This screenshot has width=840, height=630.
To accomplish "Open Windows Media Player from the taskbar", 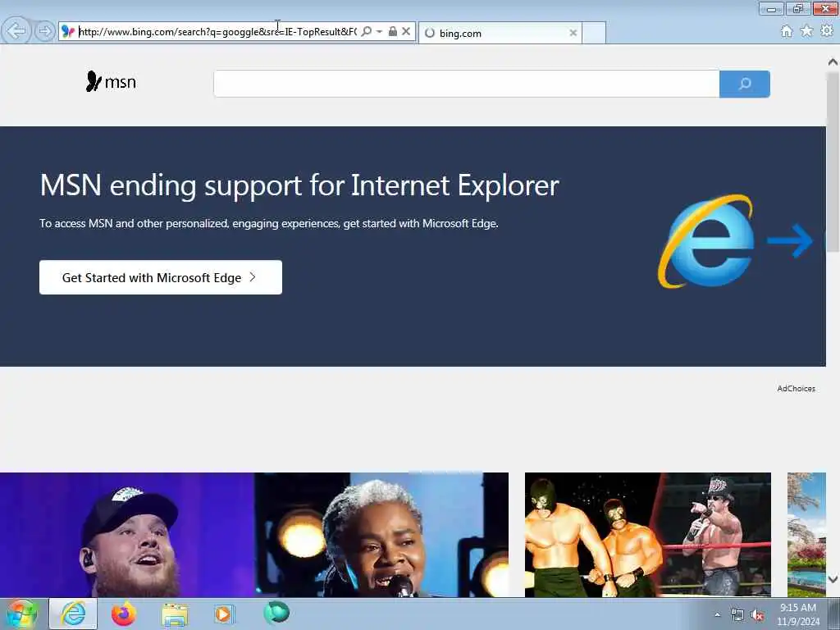I will point(223,614).
